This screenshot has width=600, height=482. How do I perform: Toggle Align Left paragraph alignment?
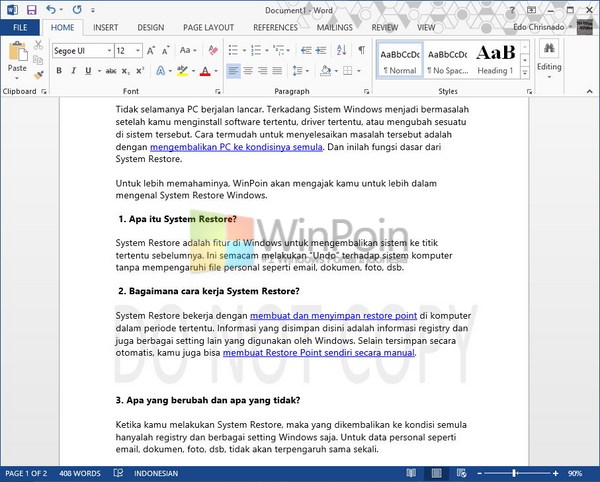[x=233, y=71]
